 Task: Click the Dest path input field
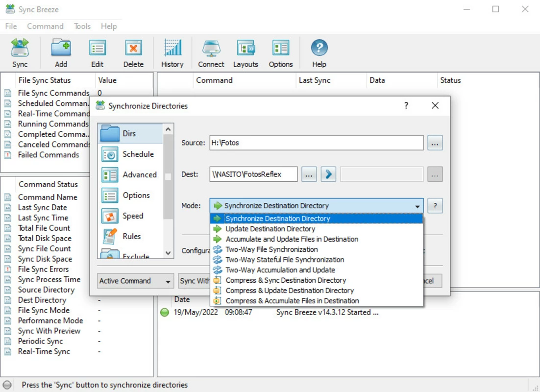coord(253,174)
